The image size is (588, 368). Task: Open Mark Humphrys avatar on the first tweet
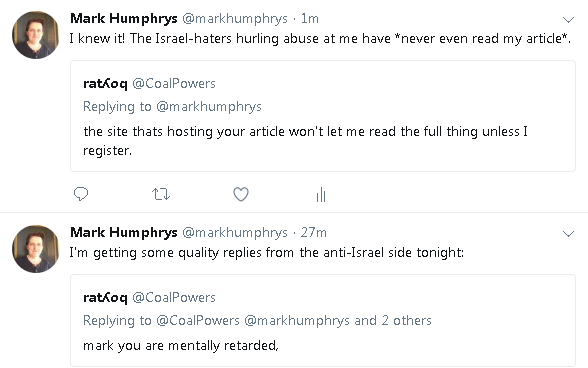click(x=36, y=35)
